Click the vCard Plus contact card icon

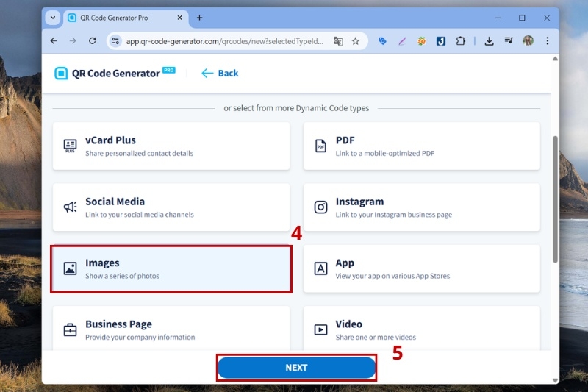(x=70, y=146)
